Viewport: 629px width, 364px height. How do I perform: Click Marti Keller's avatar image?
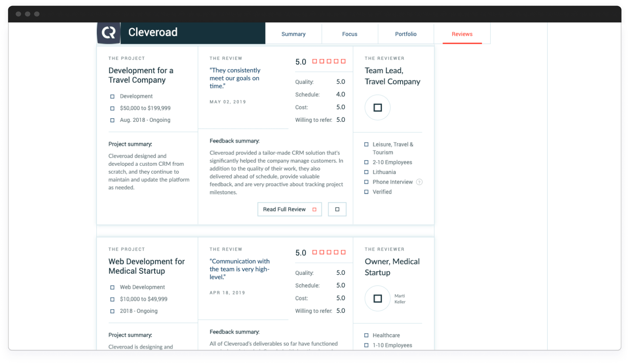point(378,298)
